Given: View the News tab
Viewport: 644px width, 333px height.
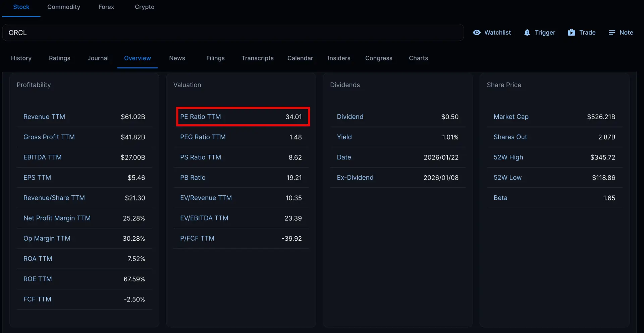Looking at the screenshot, I should tap(177, 58).
